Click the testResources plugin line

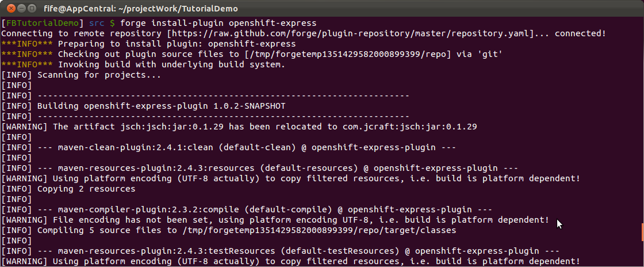(x=280, y=251)
